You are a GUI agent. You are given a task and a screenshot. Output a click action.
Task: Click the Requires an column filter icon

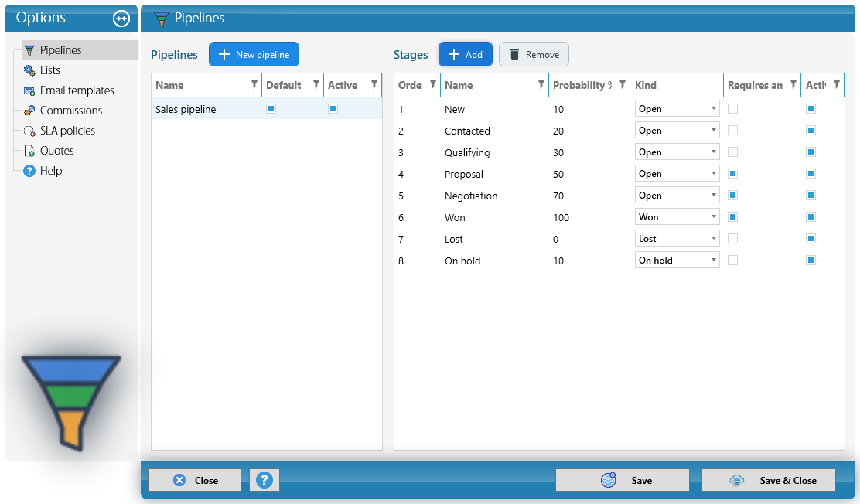click(x=793, y=84)
